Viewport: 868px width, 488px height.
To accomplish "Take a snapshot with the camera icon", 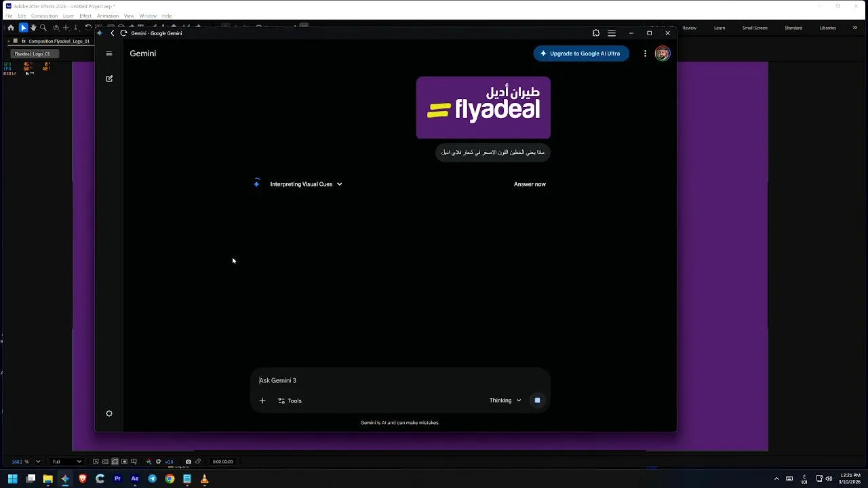I will [x=189, y=462].
